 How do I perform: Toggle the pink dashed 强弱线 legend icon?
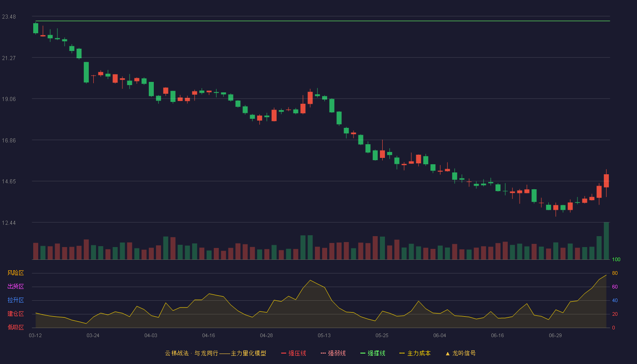point(324,353)
